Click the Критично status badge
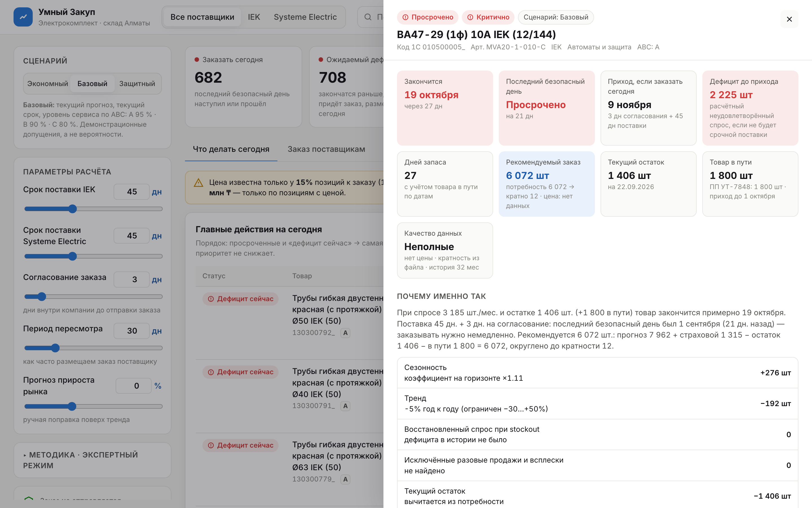Viewport: 812px width, 508px height. pos(488,17)
